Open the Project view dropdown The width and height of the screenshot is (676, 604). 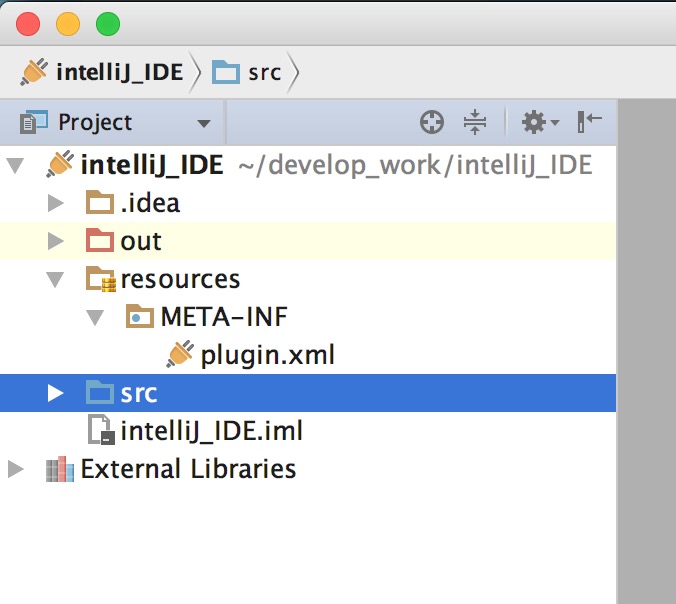[x=204, y=124]
